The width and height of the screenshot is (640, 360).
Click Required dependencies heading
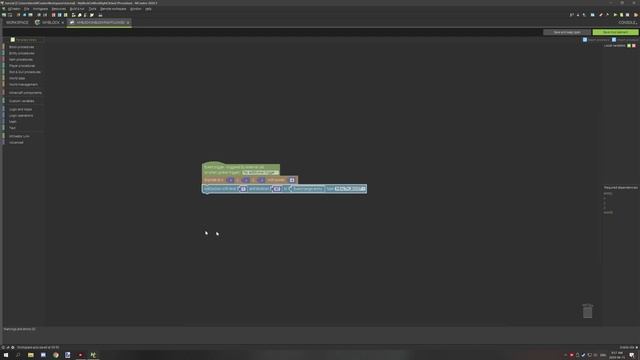[x=621, y=187]
